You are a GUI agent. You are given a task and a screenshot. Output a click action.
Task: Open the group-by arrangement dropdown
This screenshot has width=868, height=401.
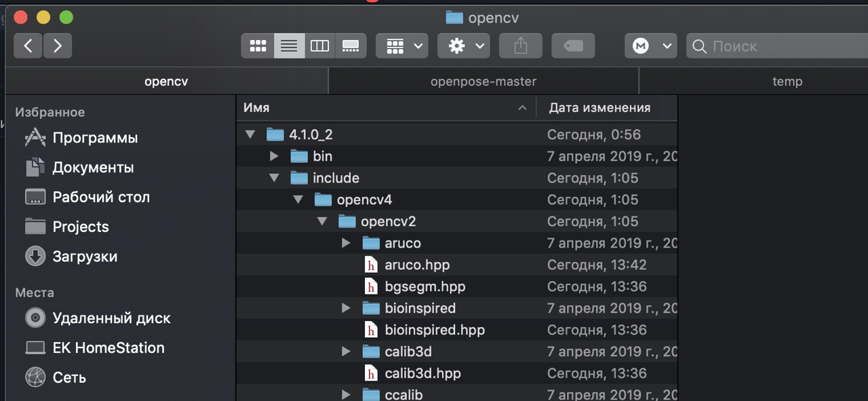(x=402, y=46)
